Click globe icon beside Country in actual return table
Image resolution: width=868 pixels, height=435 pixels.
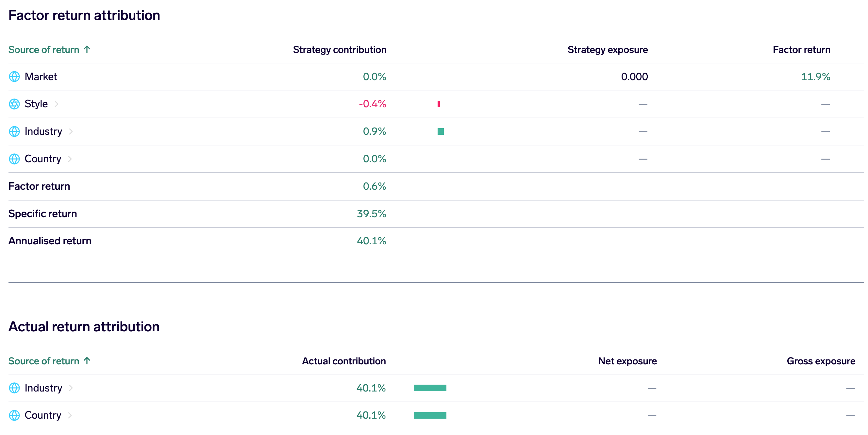[14, 415]
